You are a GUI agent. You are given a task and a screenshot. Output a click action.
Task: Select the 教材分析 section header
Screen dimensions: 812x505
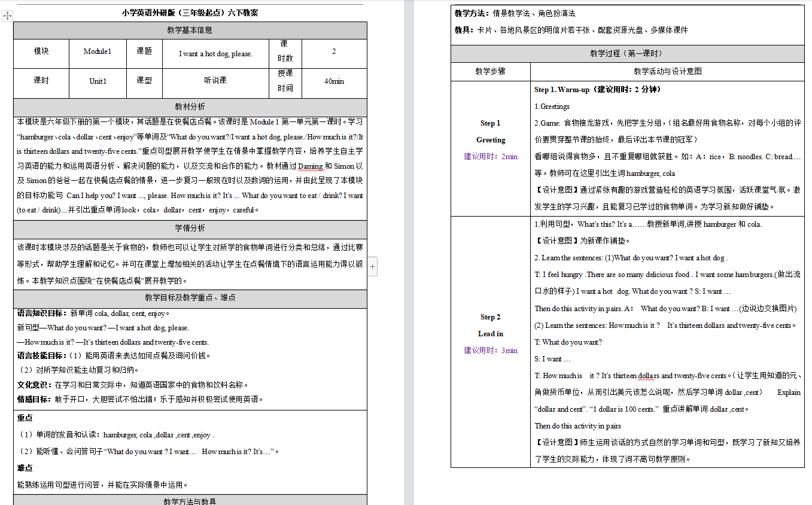[x=190, y=107]
